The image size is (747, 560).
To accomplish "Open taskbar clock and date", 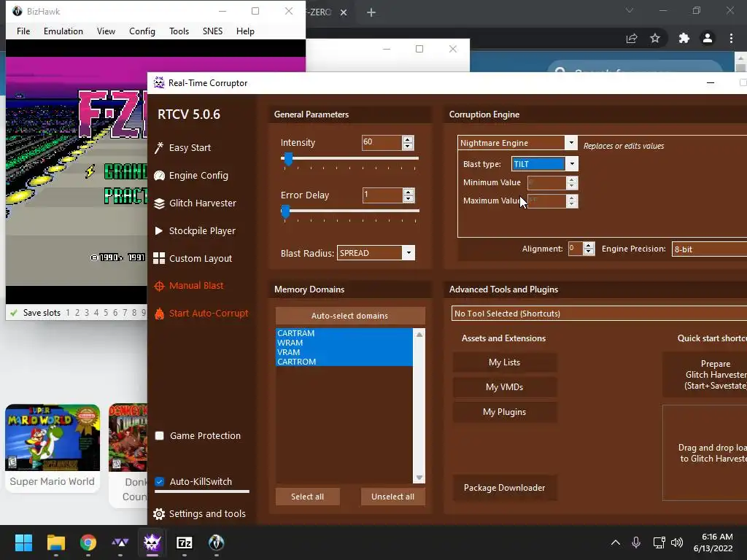I will pyautogui.click(x=713, y=542).
